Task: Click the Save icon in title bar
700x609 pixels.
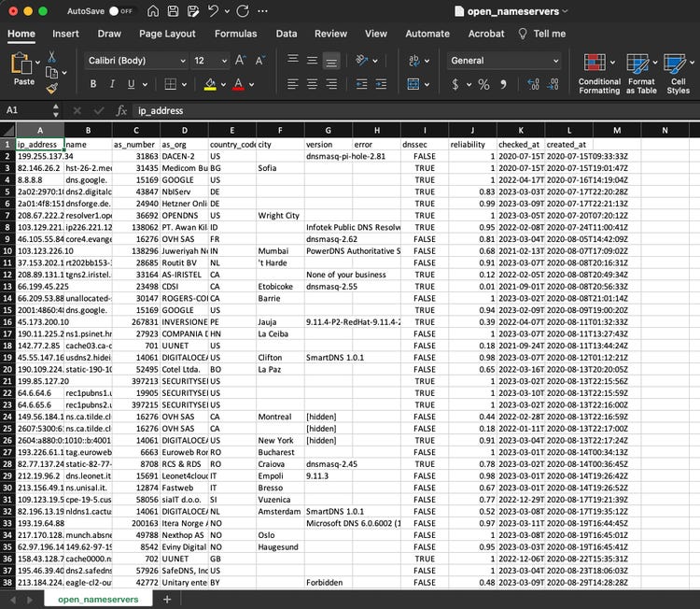Action: click(x=173, y=11)
